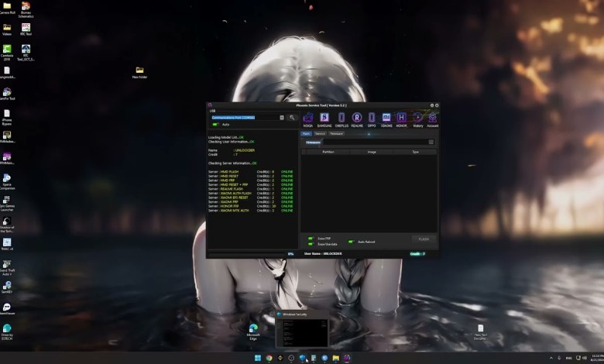Switch to the Service tab
This screenshot has width=604, height=364.
click(x=320, y=134)
